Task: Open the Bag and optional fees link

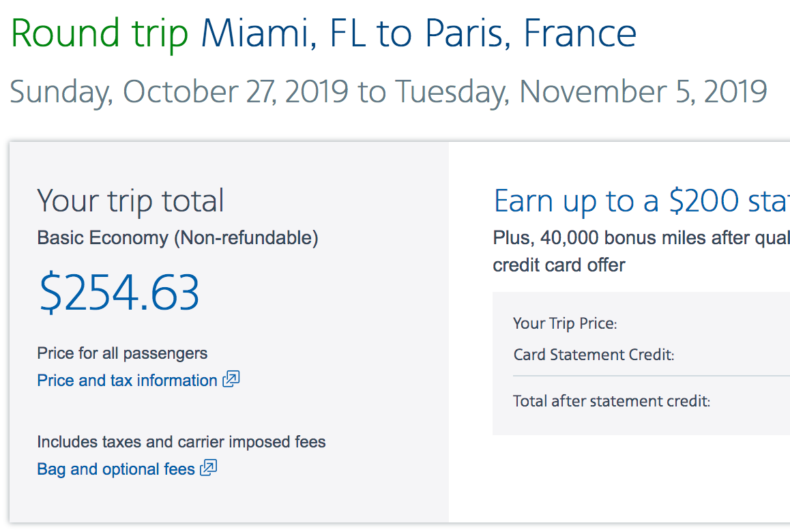Action: (x=116, y=469)
